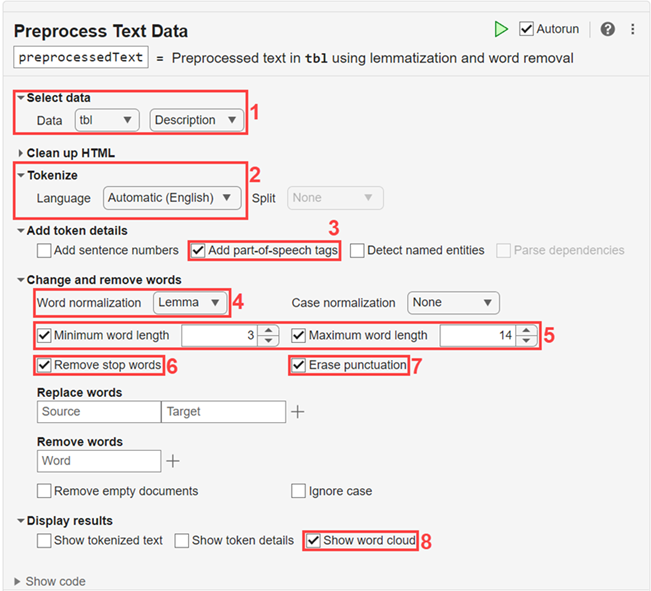Open the Case normalization None dropdown
The height and width of the screenshot is (591, 651).
(453, 302)
